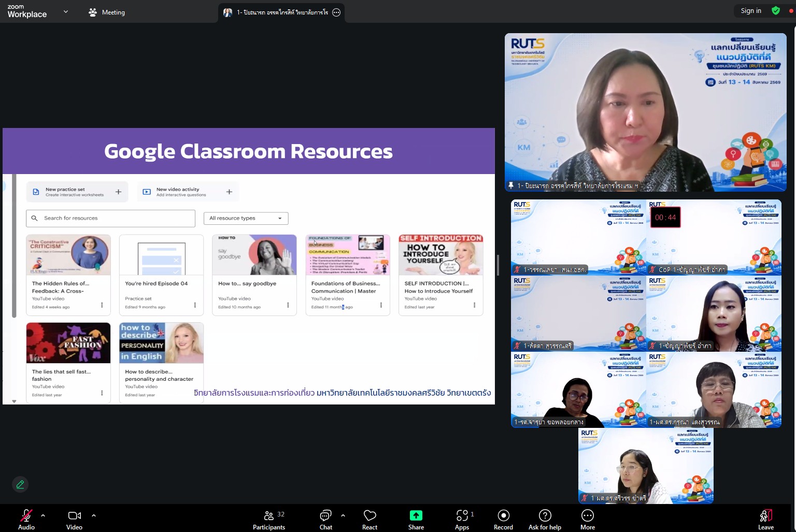The image size is (796, 532).
Task: Select the 1-ผศ.ดร.กรุณา video tile
Action: 714,390
